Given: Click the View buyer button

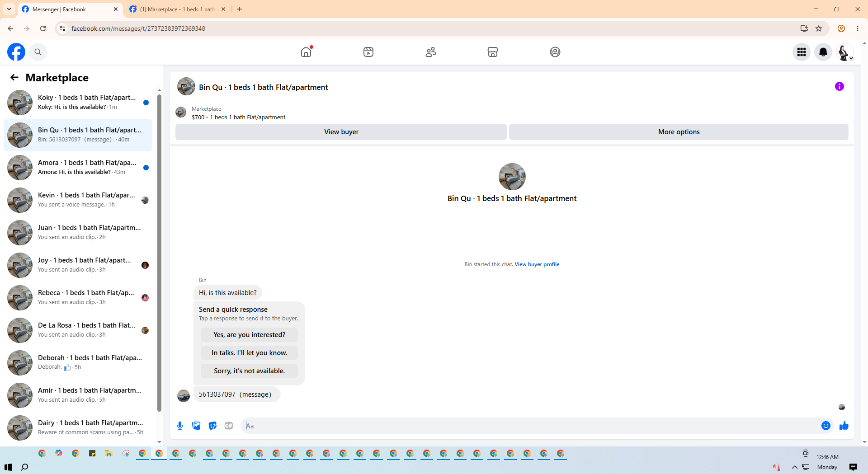Looking at the screenshot, I should [341, 132].
